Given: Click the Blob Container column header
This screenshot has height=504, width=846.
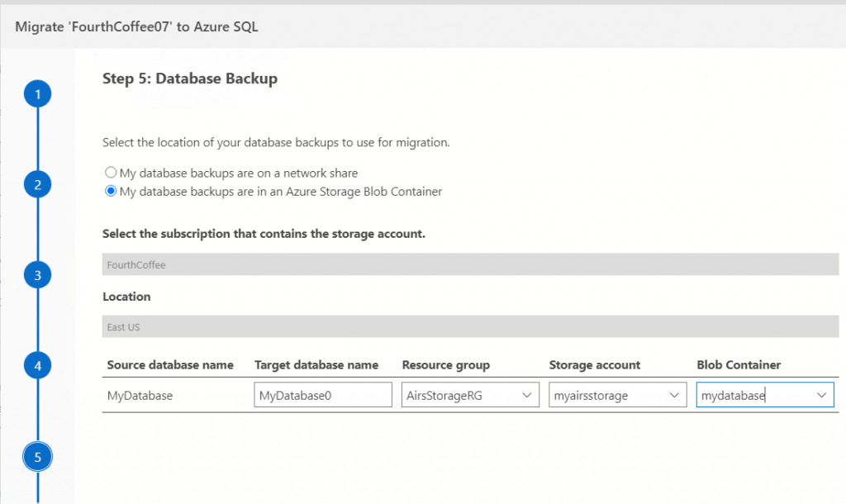Looking at the screenshot, I should pos(739,364).
